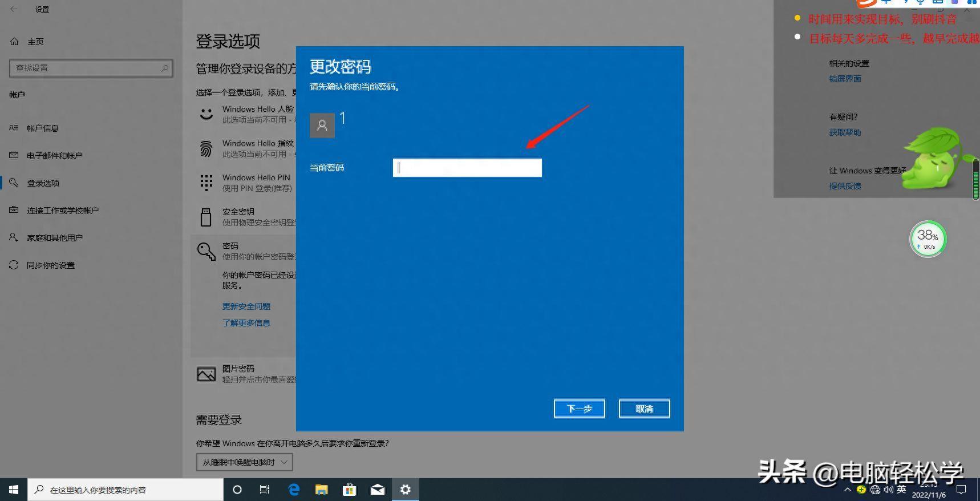Click the briefcase icon for work account
Viewport: 980px width, 501px height.
tap(14, 210)
